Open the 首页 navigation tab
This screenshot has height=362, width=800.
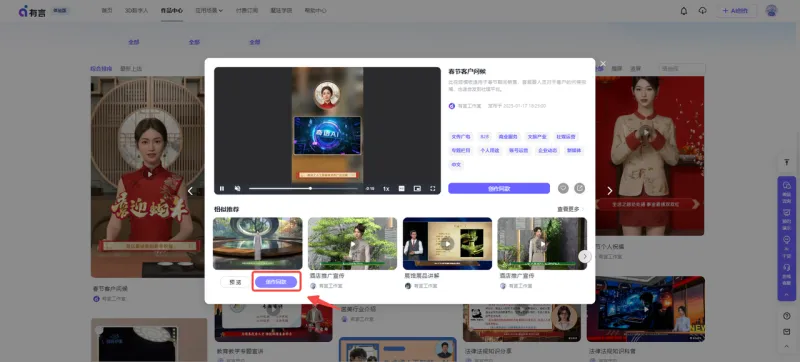107,10
